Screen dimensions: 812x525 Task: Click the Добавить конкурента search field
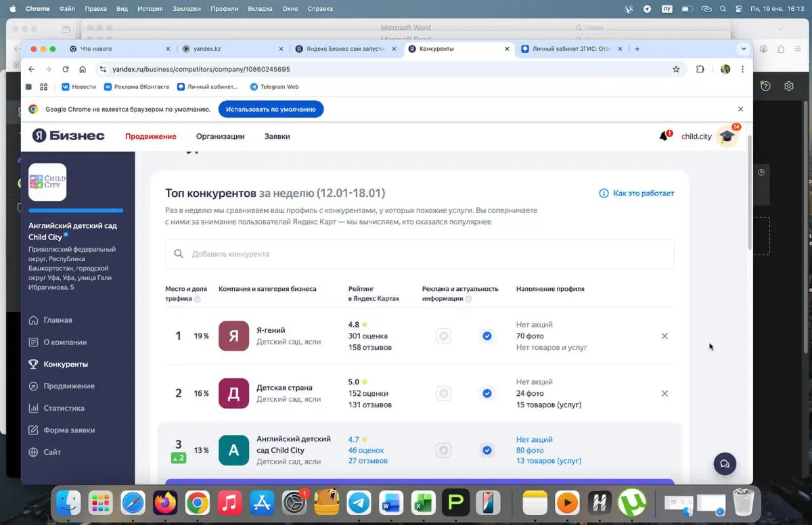[420, 254]
